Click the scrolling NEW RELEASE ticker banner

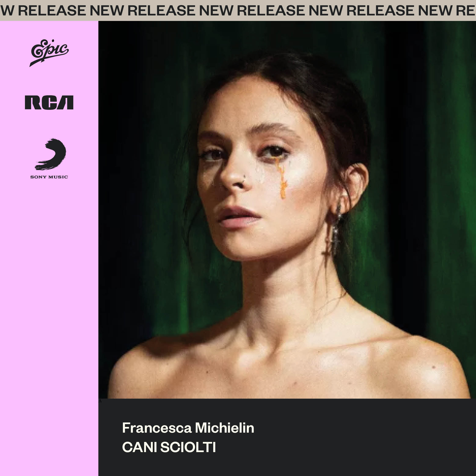coord(238,10)
